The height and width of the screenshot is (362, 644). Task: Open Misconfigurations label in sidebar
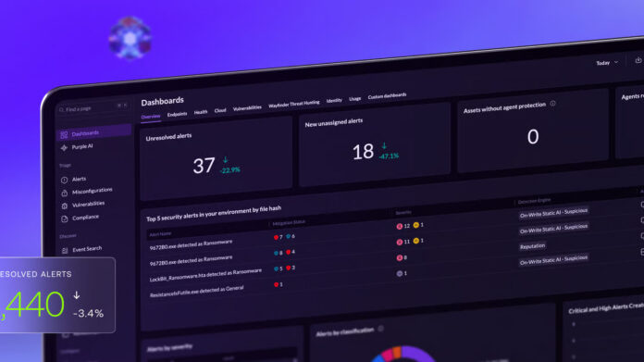[x=92, y=191]
